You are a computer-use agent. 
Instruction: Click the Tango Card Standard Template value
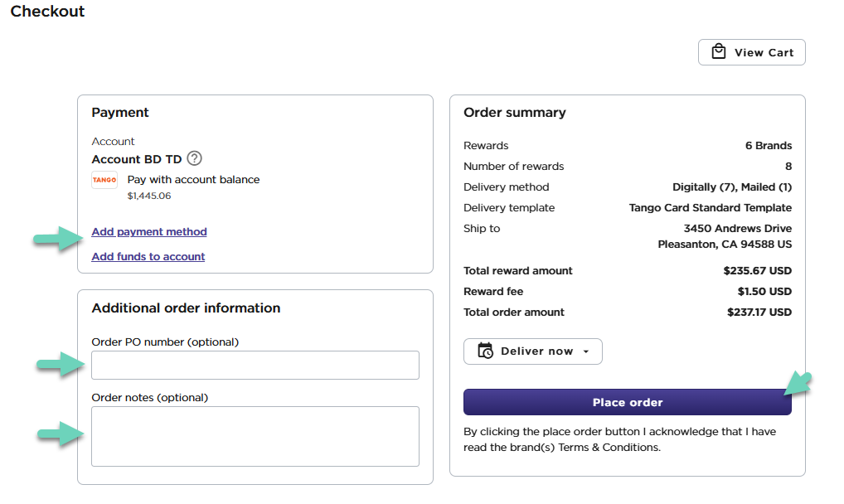point(711,208)
